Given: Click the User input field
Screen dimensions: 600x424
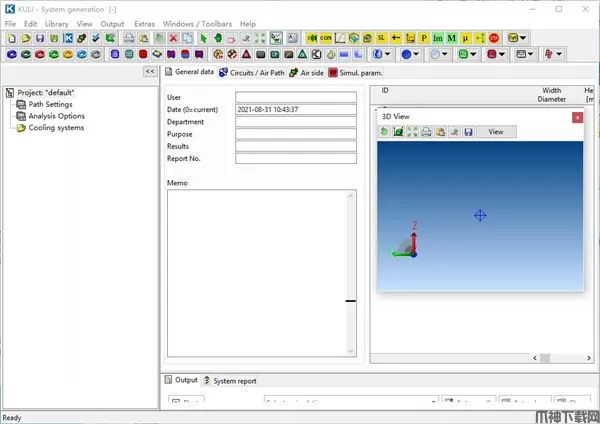Looking at the screenshot, I should click(x=295, y=97).
